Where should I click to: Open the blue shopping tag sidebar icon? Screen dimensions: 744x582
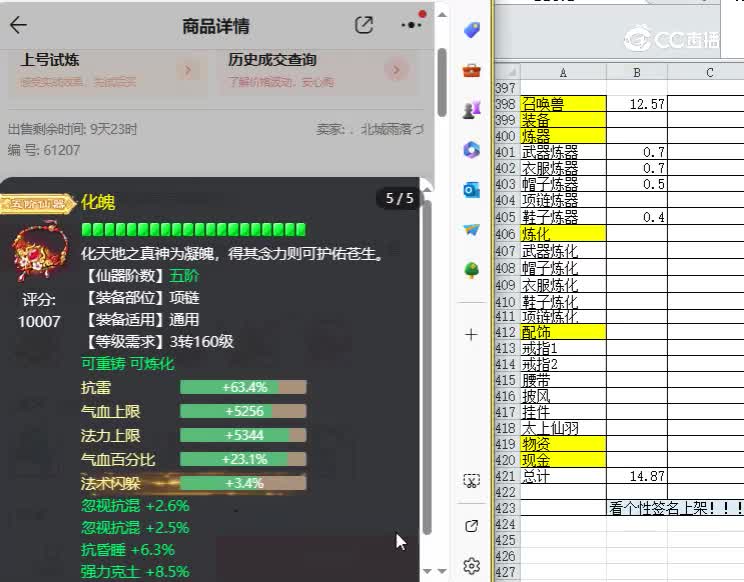tap(472, 30)
